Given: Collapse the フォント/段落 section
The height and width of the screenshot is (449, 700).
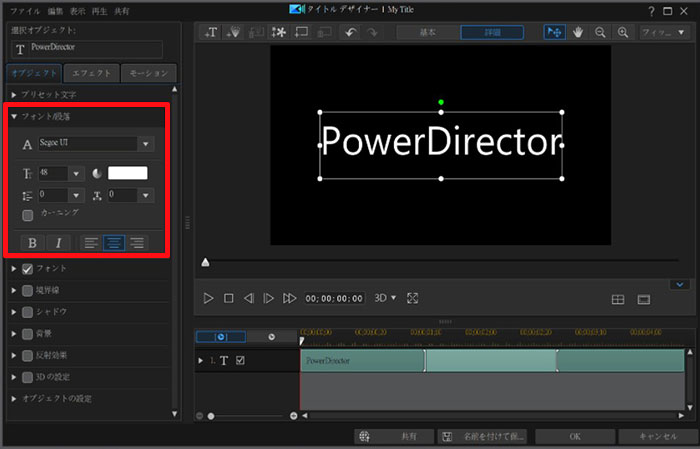Looking at the screenshot, I should pos(14,116).
